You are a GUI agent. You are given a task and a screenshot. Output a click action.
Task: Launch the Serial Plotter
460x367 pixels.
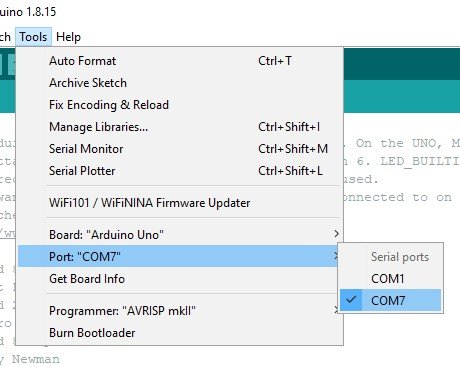(x=180, y=171)
